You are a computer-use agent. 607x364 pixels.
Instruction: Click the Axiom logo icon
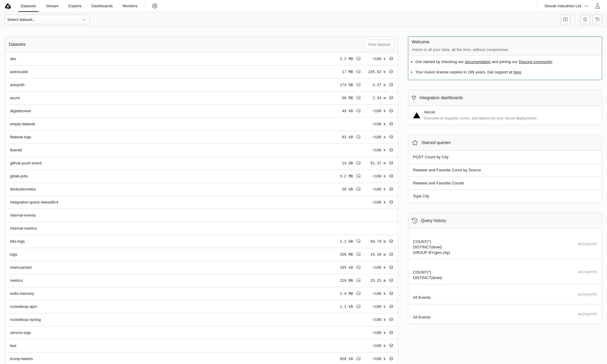click(x=8, y=6)
